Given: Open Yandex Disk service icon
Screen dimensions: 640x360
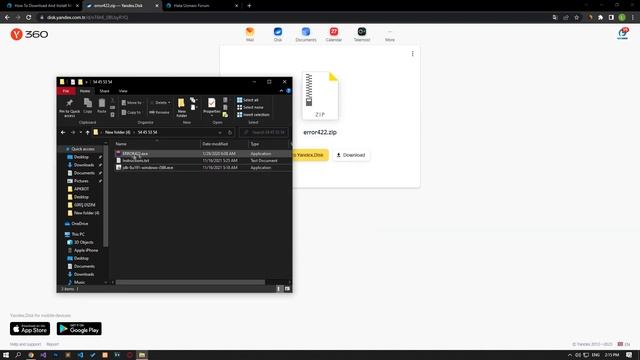Looking at the screenshot, I should 278,34.
